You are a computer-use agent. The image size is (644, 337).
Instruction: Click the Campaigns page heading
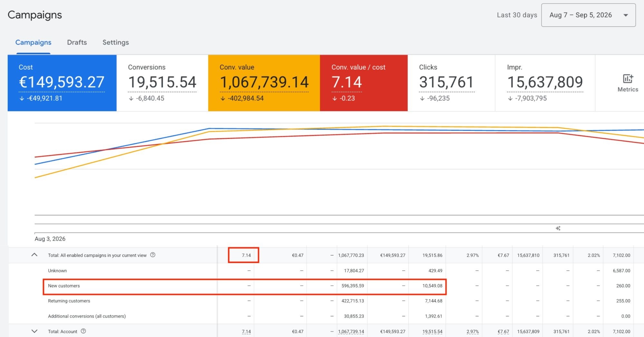coord(35,15)
